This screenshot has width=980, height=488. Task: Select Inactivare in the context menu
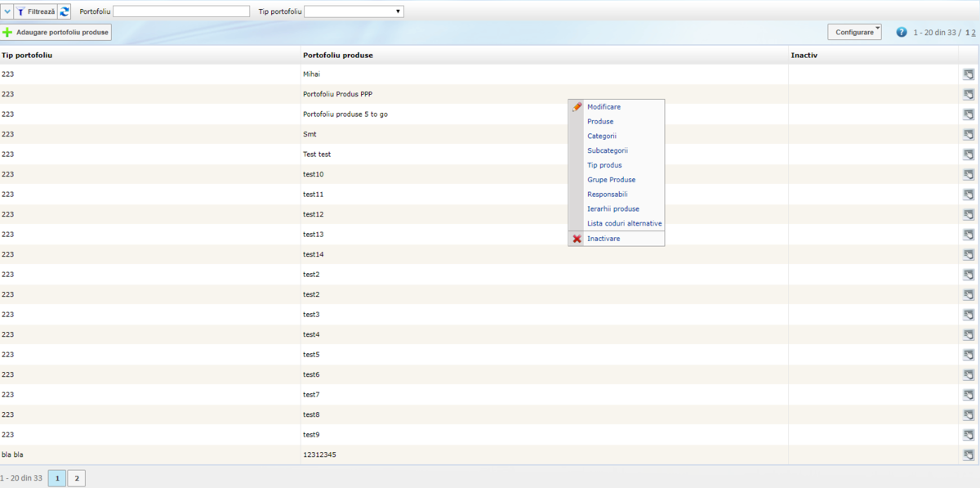click(x=604, y=239)
